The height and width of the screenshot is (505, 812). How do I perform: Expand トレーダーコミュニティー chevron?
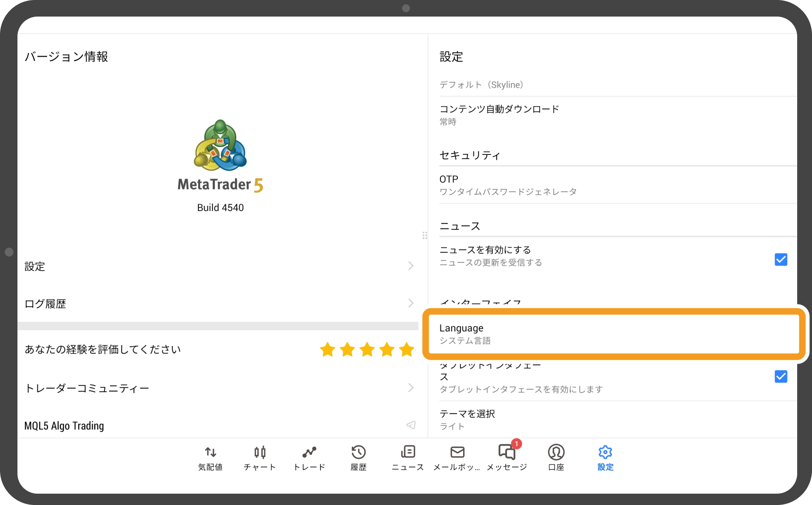click(x=410, y=388)
